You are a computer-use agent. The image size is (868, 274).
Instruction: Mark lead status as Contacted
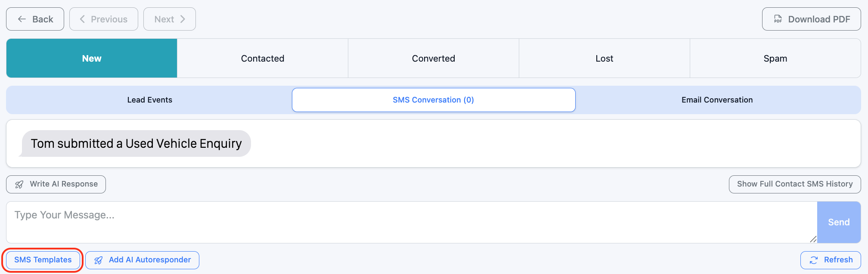tap(263, 58)
